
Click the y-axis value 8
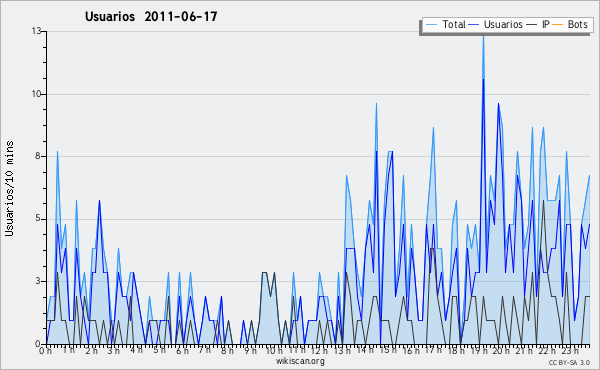click(39, 156)
